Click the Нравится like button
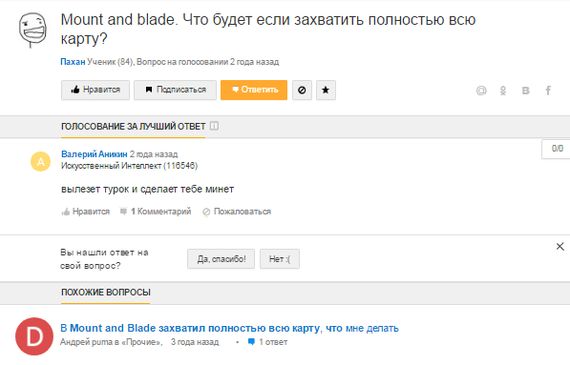 pyautogui.click(x=95, y=90)
